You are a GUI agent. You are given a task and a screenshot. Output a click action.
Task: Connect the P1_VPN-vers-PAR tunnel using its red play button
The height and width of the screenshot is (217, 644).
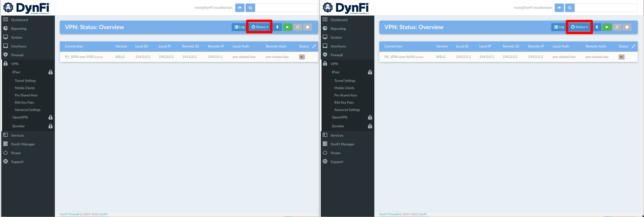coord(302,57)
